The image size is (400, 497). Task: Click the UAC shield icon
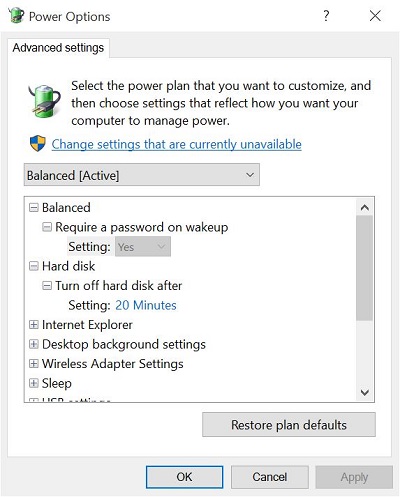(38, 143)
